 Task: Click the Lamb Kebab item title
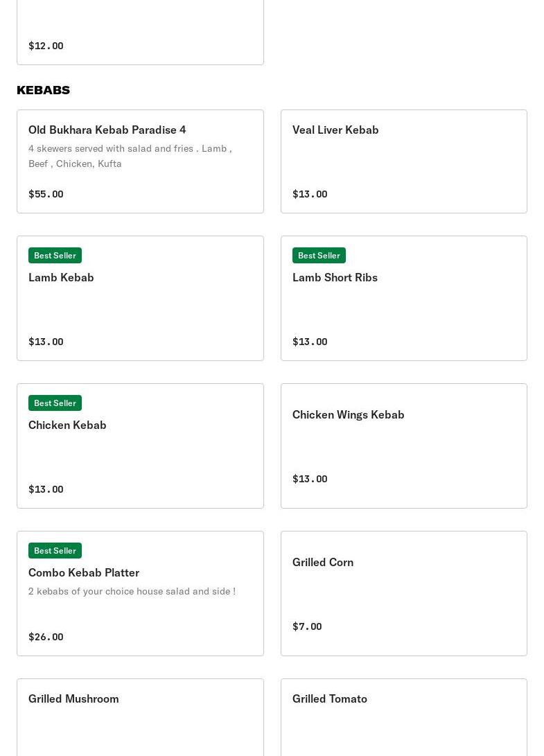point(61,277)
